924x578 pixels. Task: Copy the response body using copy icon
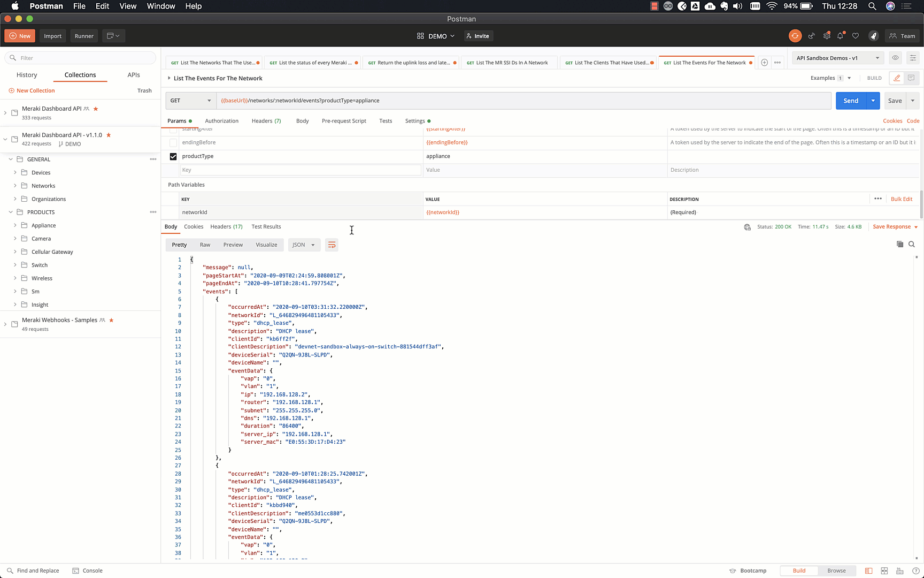click(900, 244)
